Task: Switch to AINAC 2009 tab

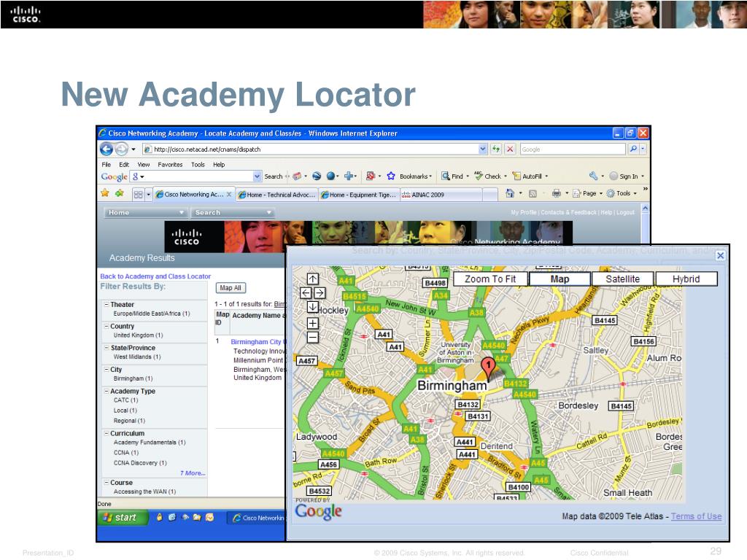Action: tap(441, 195)
